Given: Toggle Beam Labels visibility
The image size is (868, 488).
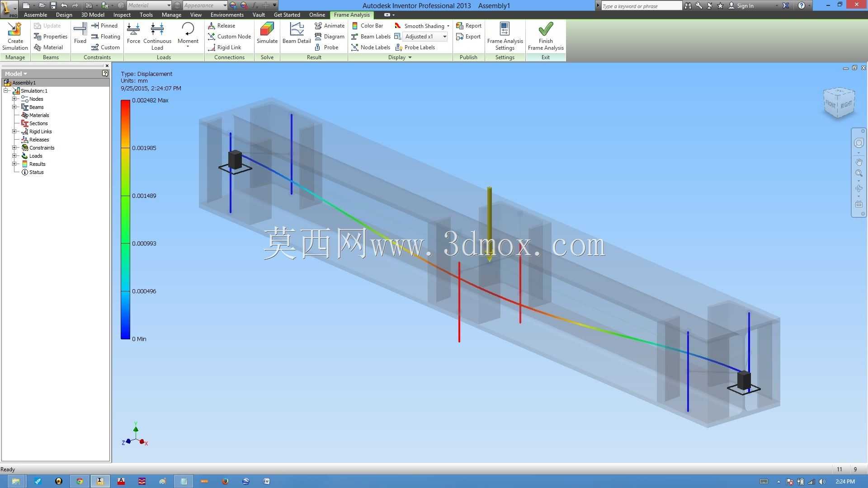Looking at the screenshot, I should (371, 37).
